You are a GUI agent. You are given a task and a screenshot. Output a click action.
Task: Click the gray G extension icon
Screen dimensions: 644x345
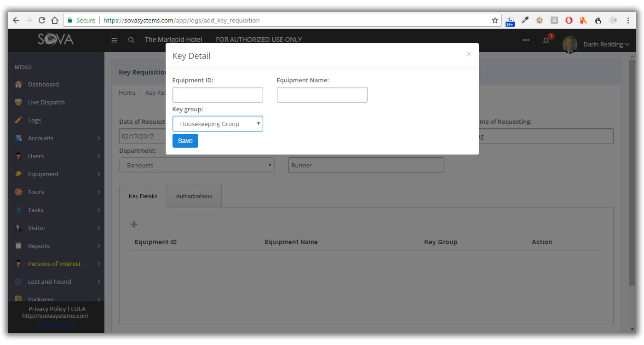554,20
